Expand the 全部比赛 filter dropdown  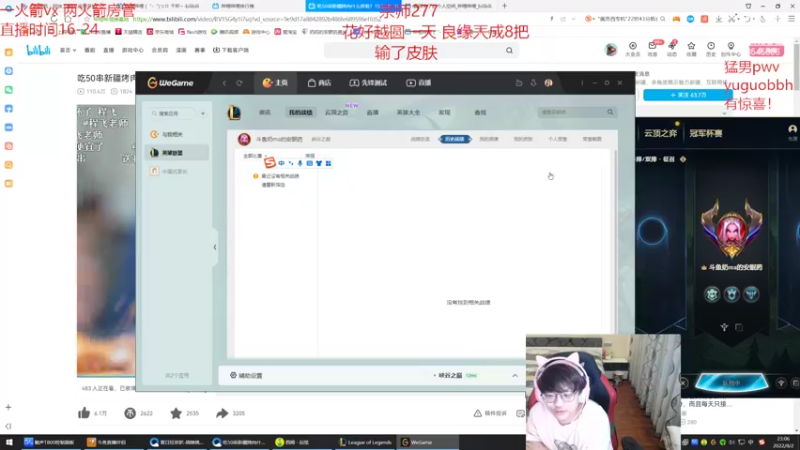click(x=255, y=156)
